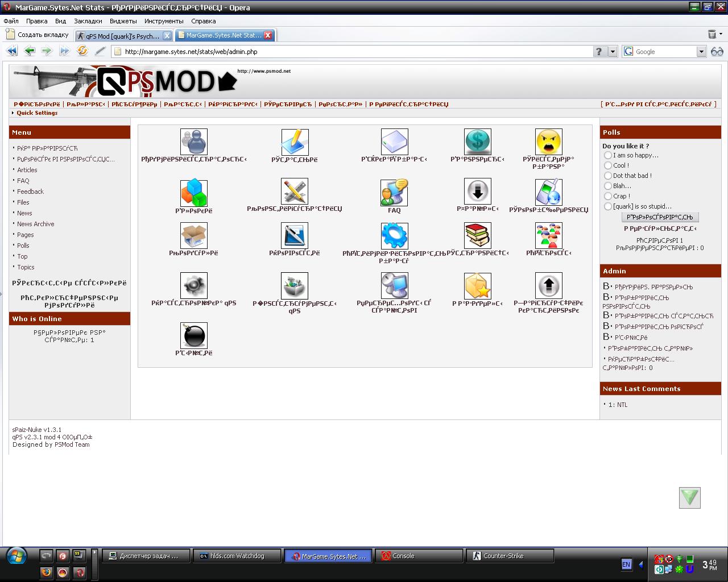728x582 pixels.
Task: Click the News Archive link
Action: pyautogui.click(x=36, y=224)
